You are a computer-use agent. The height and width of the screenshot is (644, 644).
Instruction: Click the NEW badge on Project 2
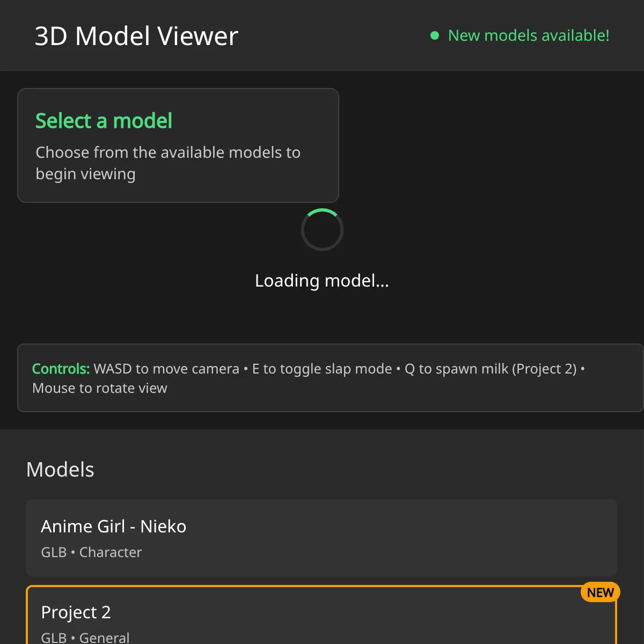(601, 592)
